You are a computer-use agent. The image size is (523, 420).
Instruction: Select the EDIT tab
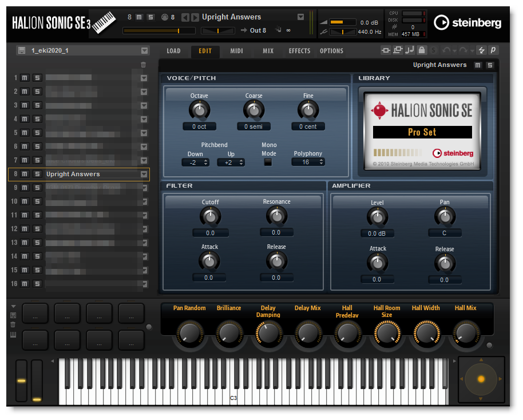(x=205, y=51)
